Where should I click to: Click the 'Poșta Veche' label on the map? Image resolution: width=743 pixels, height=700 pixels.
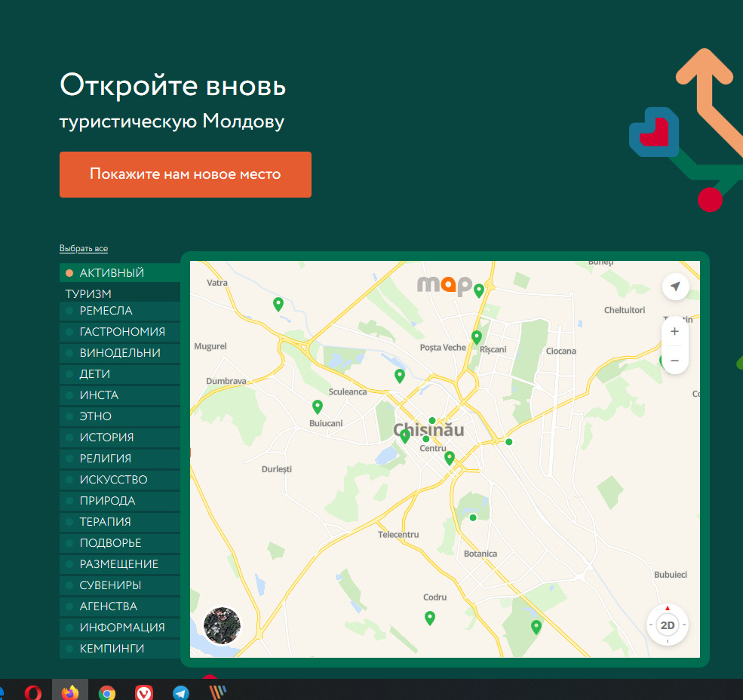tap(443, 348)
